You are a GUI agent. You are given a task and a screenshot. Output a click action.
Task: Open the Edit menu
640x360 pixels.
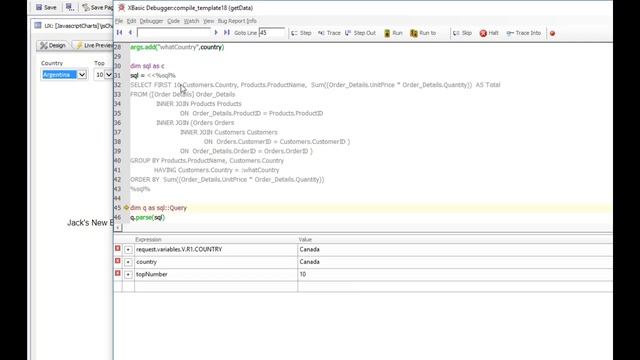click(131, 21)
